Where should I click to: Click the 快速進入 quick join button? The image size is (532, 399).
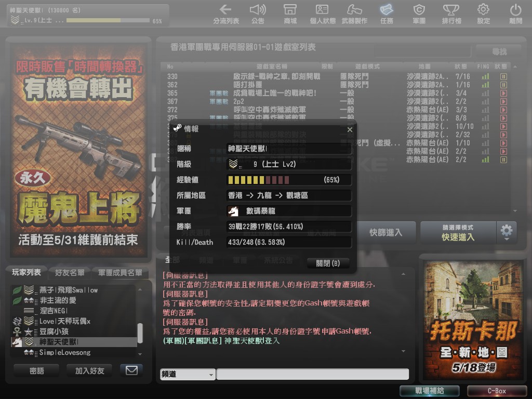[x=458, y=232]
